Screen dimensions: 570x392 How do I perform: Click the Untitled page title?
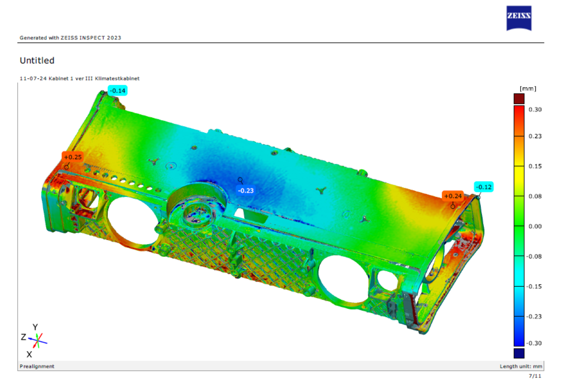coord(37,60)
